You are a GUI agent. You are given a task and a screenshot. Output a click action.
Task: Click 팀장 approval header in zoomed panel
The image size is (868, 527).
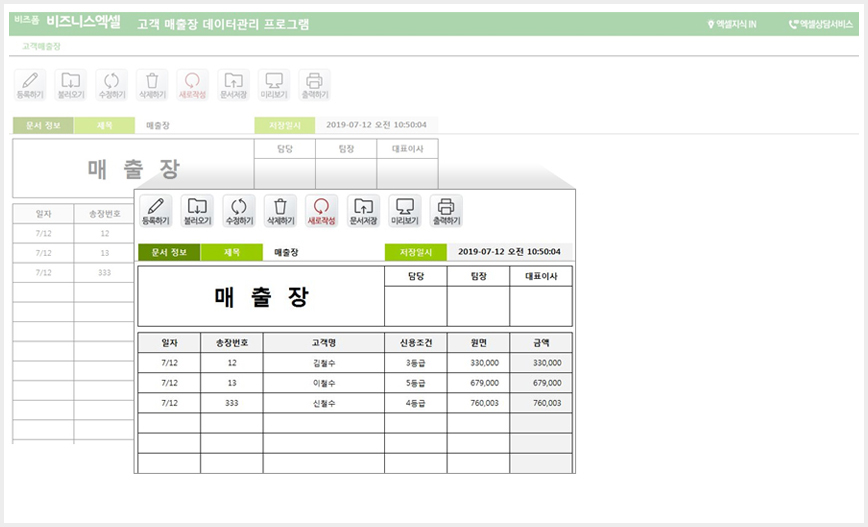point(478,276)
